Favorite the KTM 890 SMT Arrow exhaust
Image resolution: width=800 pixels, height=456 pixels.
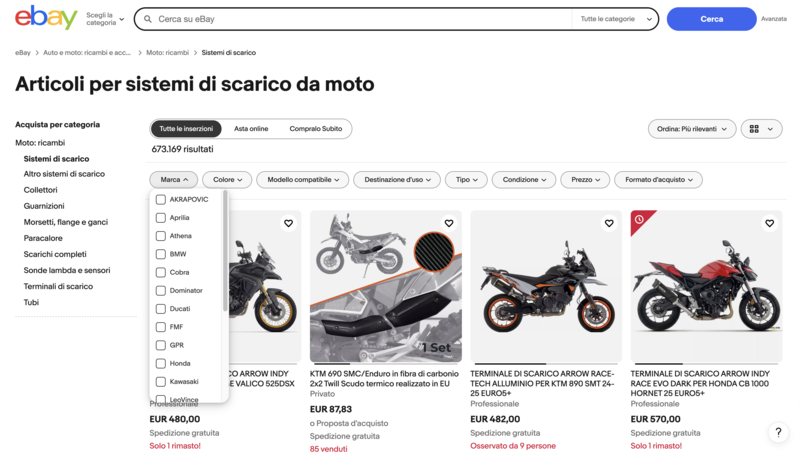pyautogui.click(x=609, y=223)
